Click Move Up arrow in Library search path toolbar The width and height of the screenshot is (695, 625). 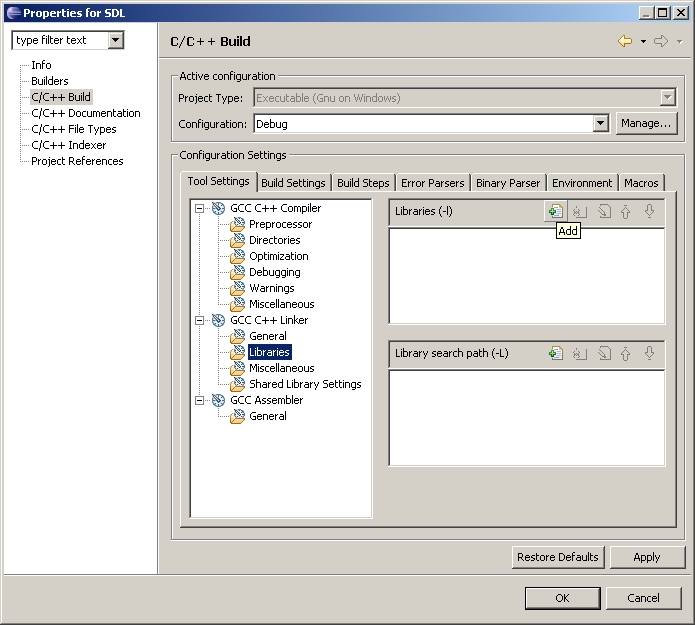(625, 353)
